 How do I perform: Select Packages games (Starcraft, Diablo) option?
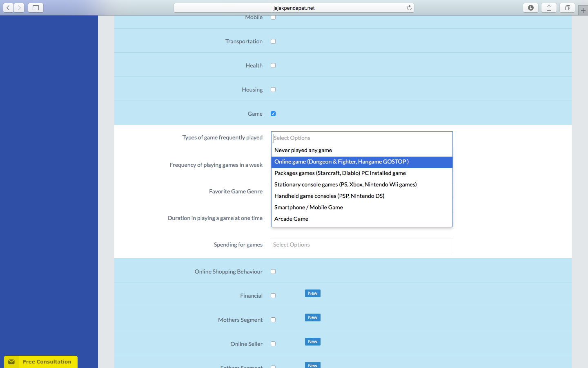click(x=362, y=173)
